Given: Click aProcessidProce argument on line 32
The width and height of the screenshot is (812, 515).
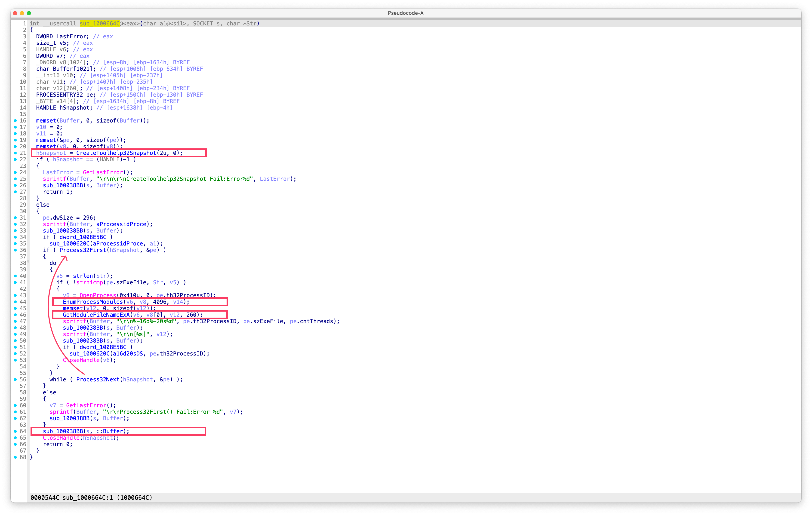Looking at the screenshot, I should (x=121, y=224).
